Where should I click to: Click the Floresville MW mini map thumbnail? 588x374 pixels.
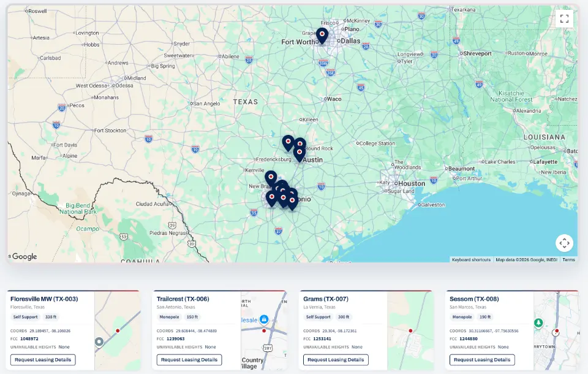click(x=118, y=331)
